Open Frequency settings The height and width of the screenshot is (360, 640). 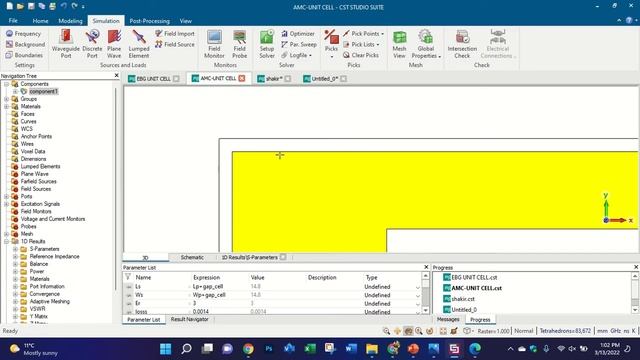23,33
